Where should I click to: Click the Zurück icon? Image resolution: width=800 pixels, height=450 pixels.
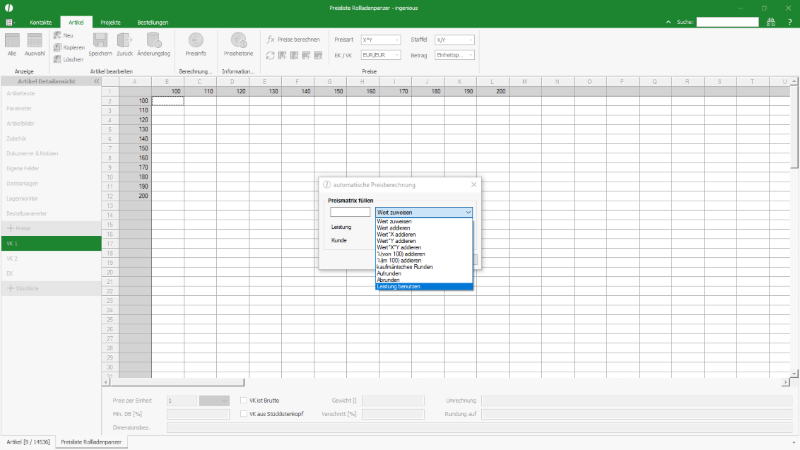tap(124, 40)
